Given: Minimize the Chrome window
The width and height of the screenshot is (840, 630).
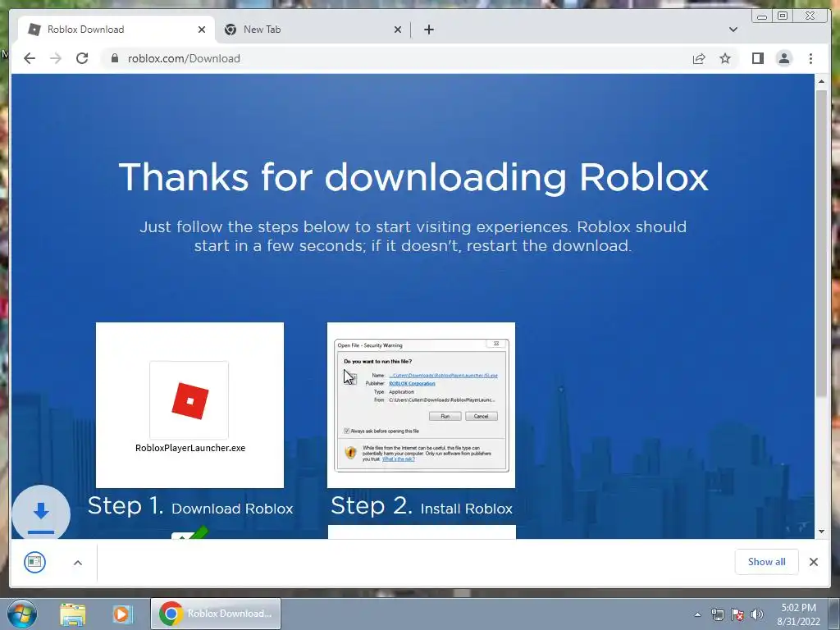Looking at the screenshot, I should click(x=762, y=16).
